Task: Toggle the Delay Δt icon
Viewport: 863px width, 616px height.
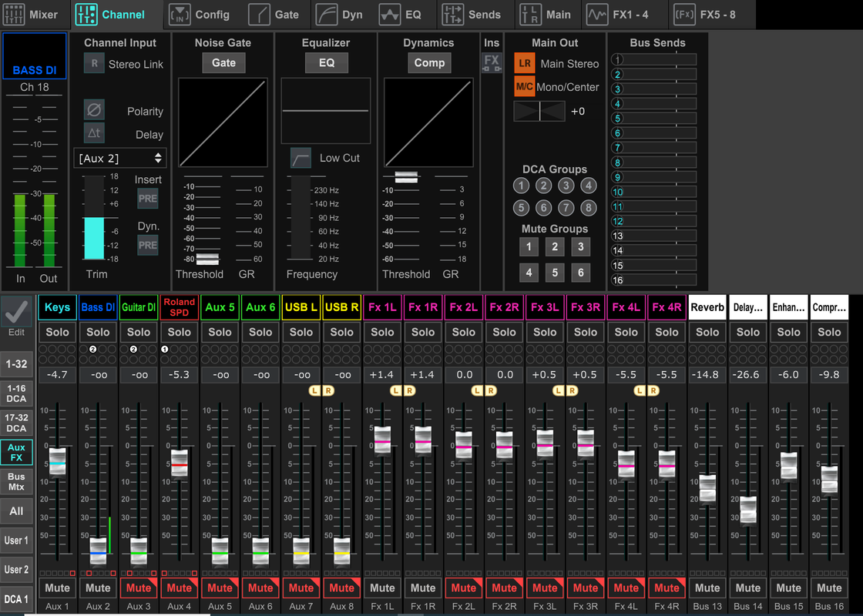Action: (x=94, y=133)
